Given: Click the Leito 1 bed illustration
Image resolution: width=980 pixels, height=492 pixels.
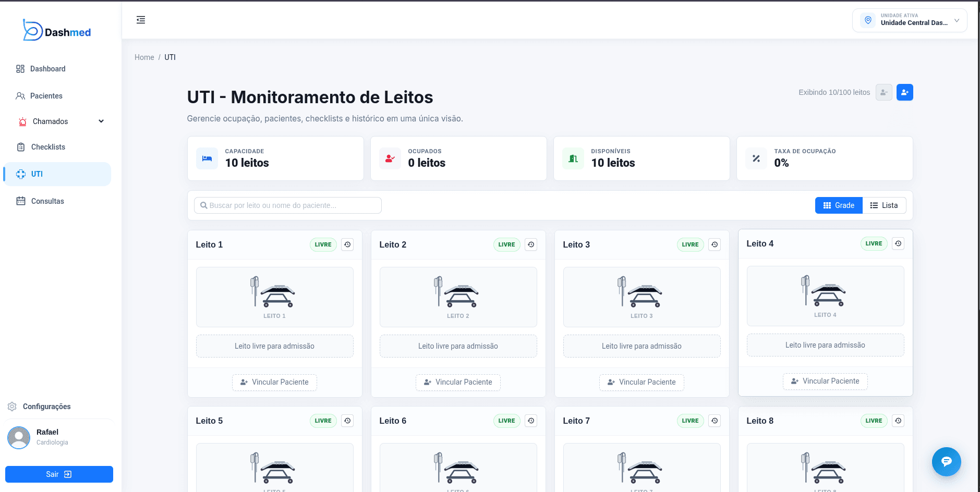Looking at the screenshot, I should tap(272, 292).
